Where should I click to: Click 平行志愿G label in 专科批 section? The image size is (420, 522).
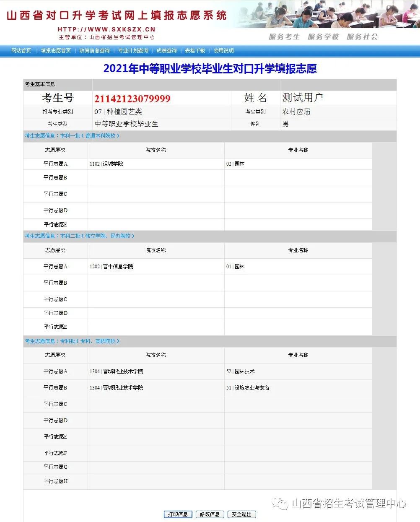55,467
